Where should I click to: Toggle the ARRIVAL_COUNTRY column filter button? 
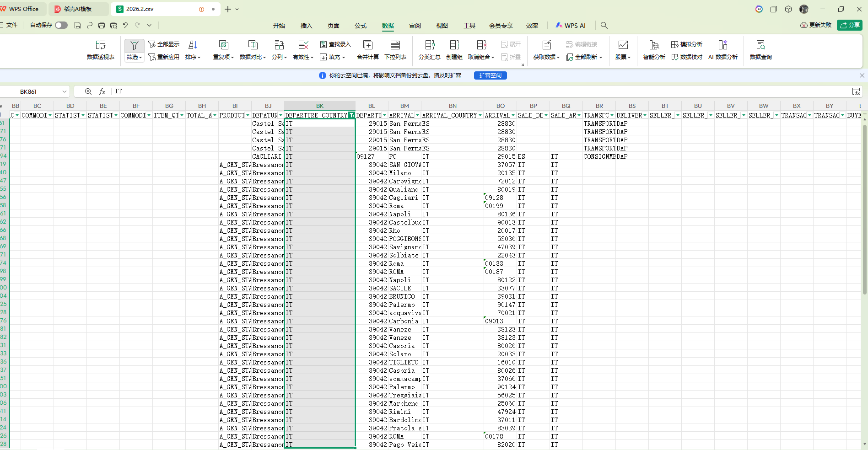(x=480, y=115)
